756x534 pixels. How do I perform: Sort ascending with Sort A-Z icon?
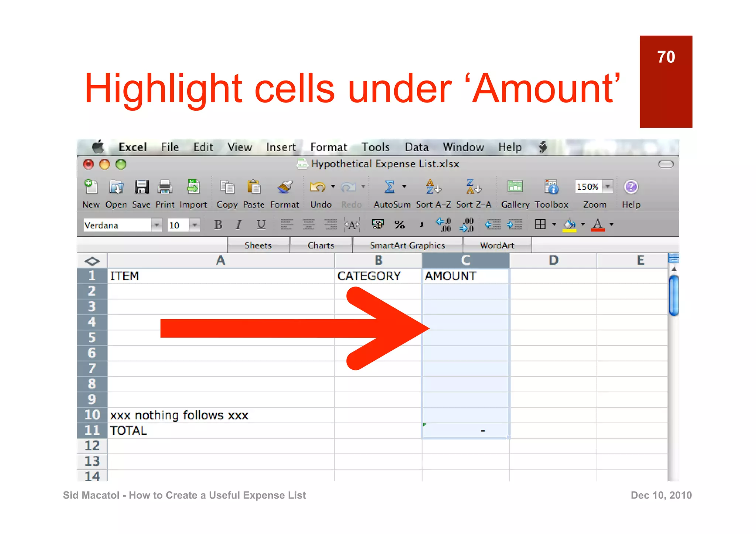[433, 186]
